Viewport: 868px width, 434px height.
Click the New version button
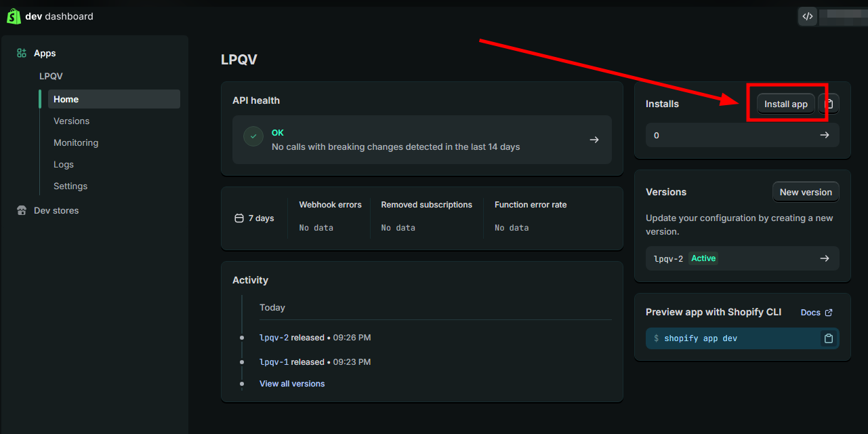point(806,192)
